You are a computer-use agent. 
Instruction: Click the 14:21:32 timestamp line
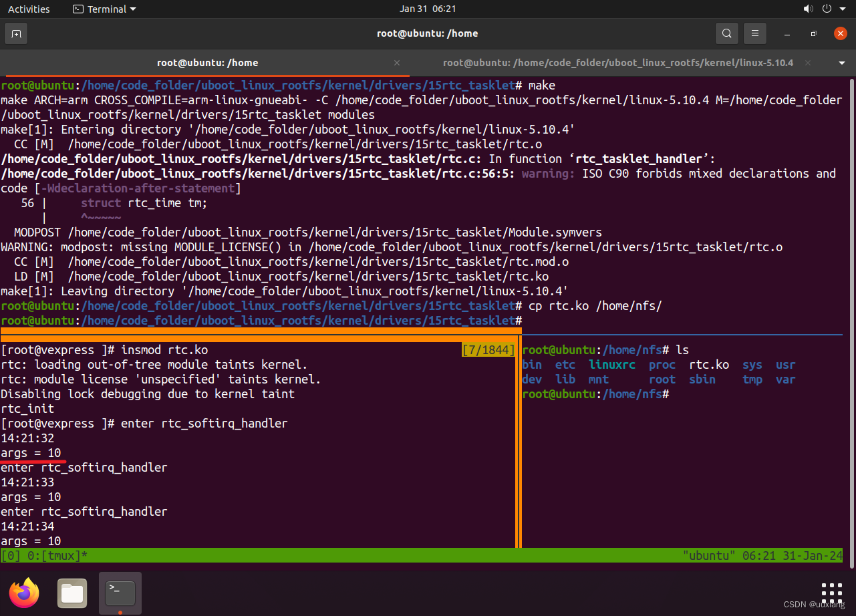click(27, 438)
